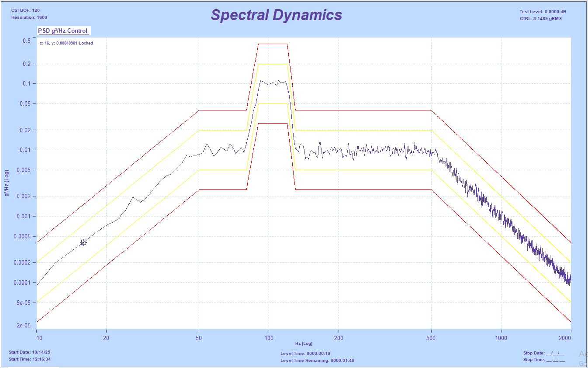Viewport: 588px width, 368px height.
Task: Select the blank Stop Time field
Action: point(544,360)
